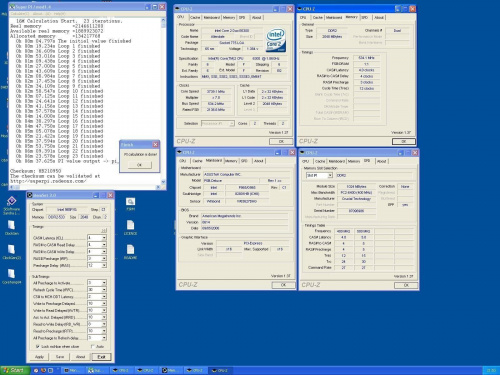This screenshot has height=375, width=500.
Task: Open the Refresh Cycle Time dropdown
Action: pos(104,290)
